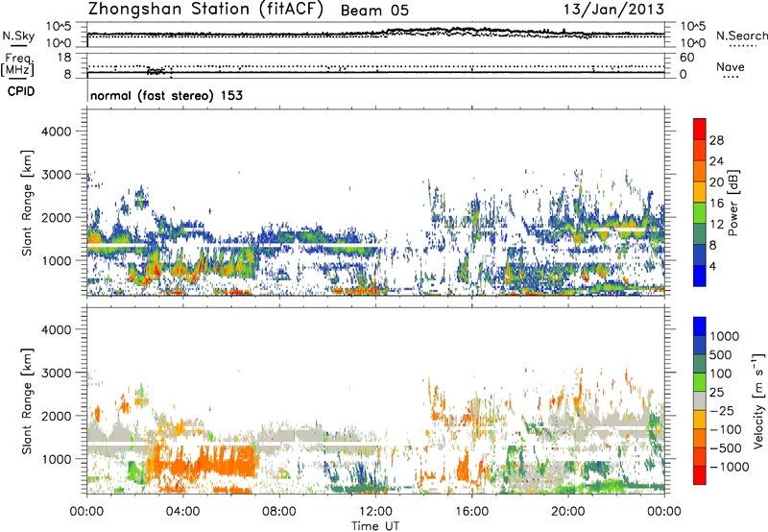Click the blue bottom of the power colorbar

click(x=700, y=276)
